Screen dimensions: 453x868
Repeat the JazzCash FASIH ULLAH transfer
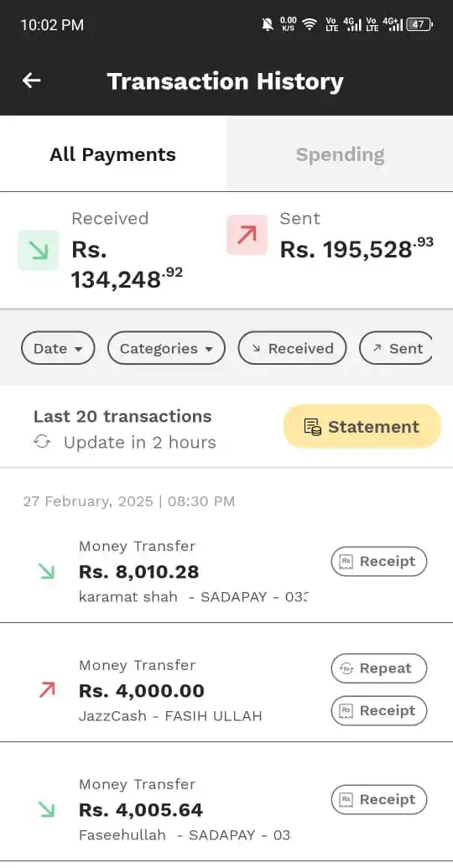tap(379, 668)
